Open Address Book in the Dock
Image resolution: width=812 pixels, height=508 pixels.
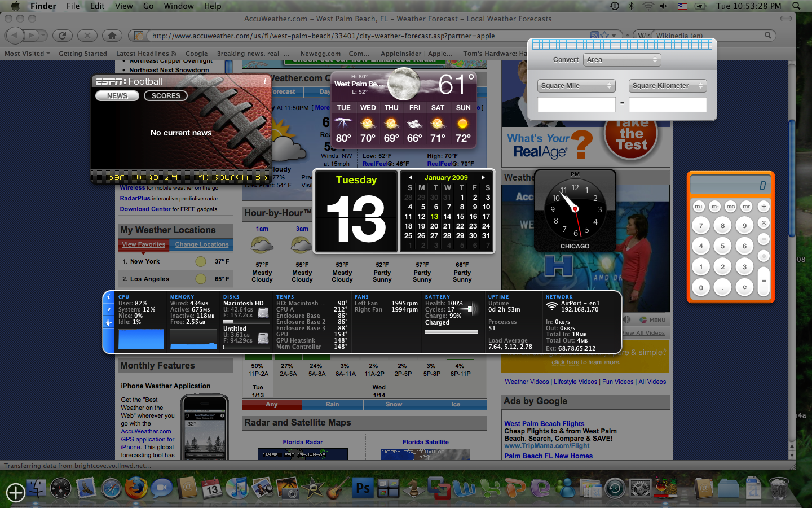(x=187, y=488)
